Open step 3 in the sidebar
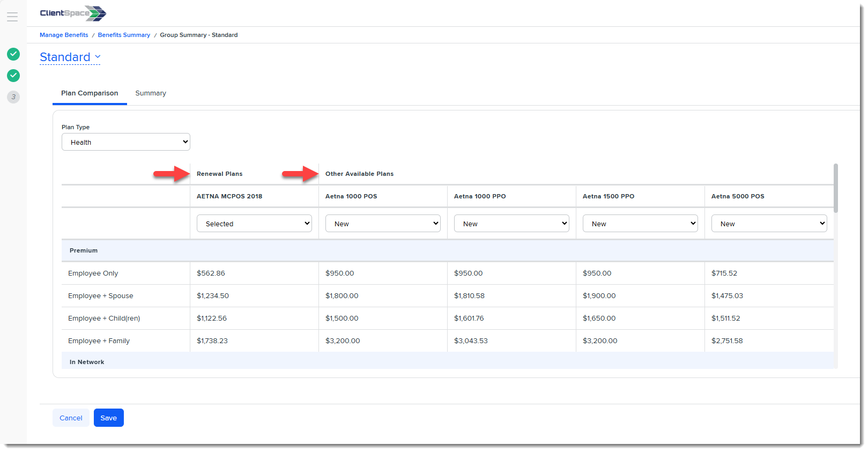 pos(13,97)
